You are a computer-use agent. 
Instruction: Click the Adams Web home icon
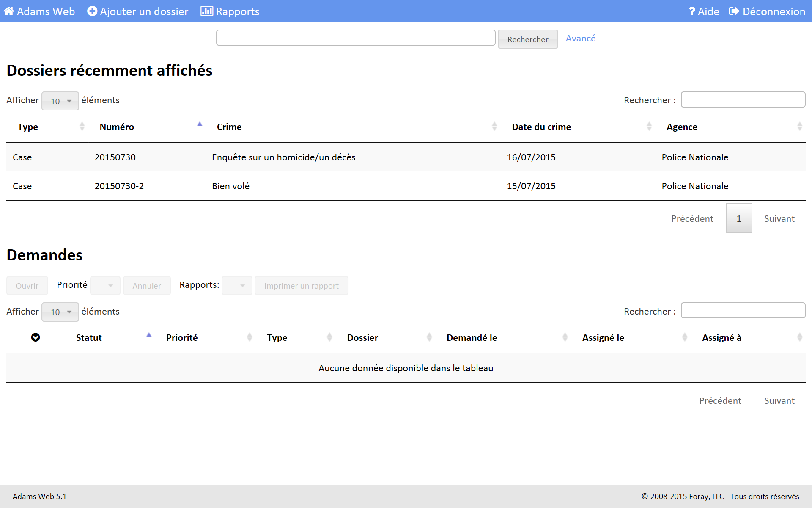point(8,11)
